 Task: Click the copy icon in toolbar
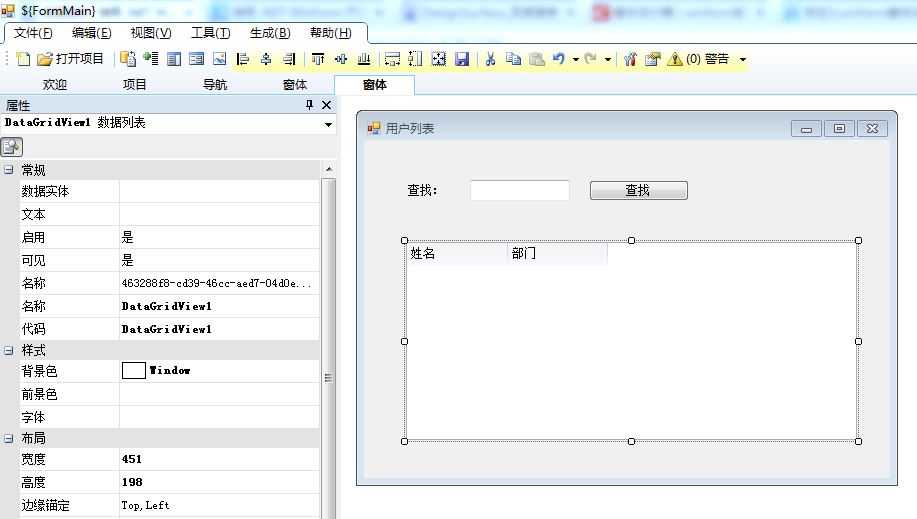point(513,59)
